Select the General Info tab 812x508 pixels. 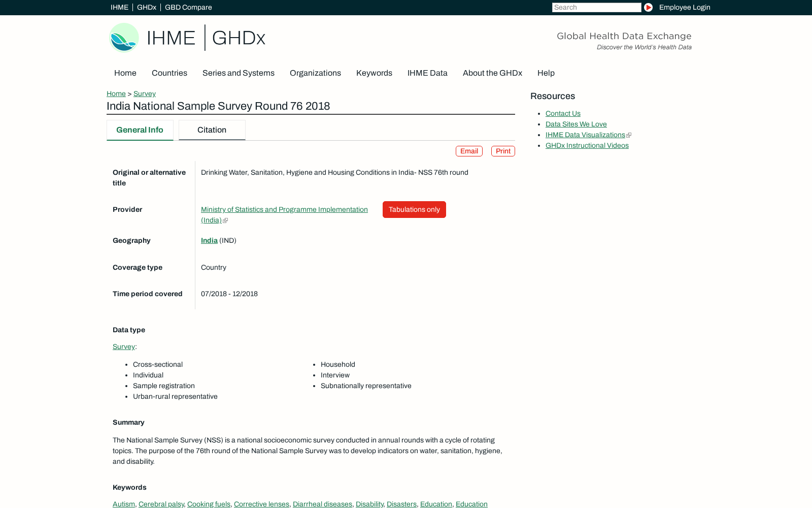(x=140, y=130)
